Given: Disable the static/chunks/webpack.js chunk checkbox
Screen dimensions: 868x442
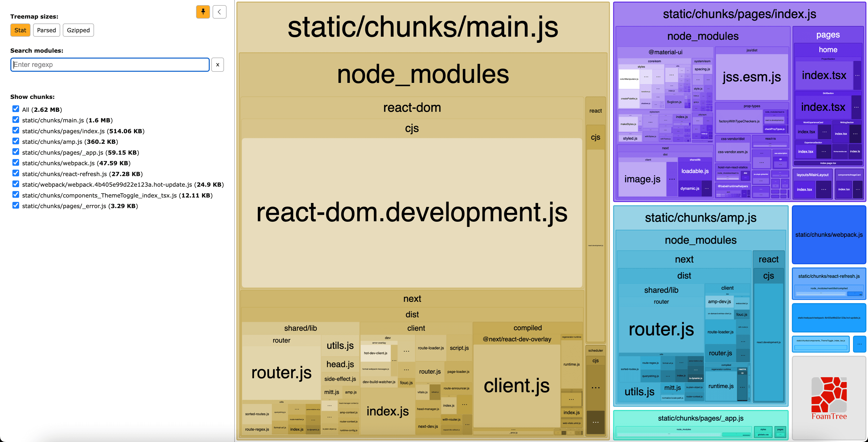Looking at the screenshot, I should point(16,162).
